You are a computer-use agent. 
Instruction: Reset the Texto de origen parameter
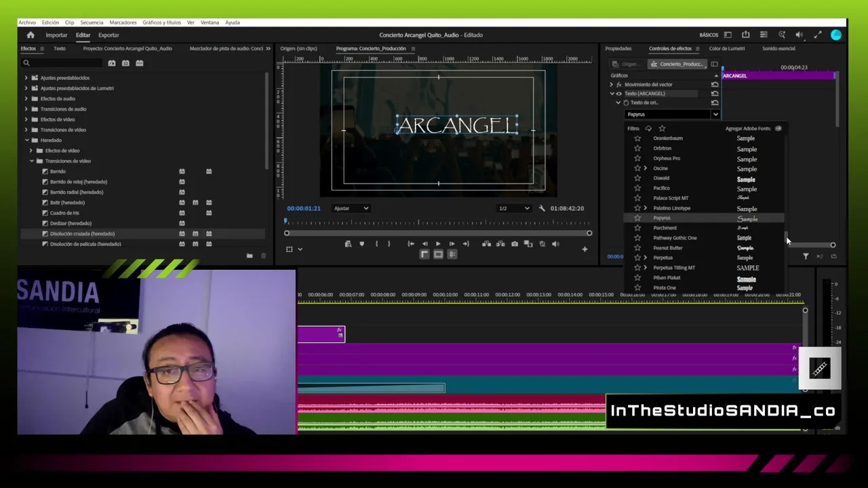pos(715,102)
